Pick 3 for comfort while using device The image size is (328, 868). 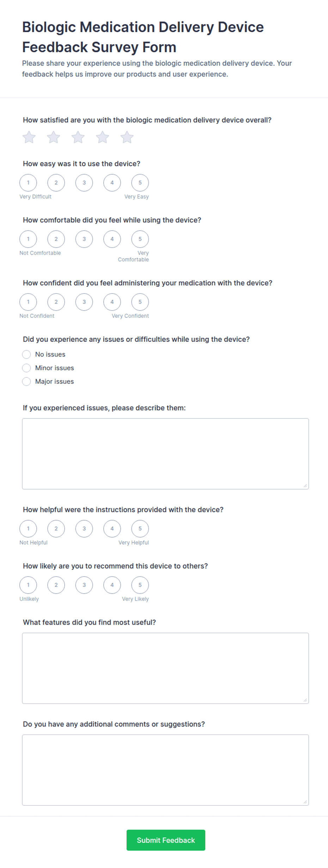[84, 239]
